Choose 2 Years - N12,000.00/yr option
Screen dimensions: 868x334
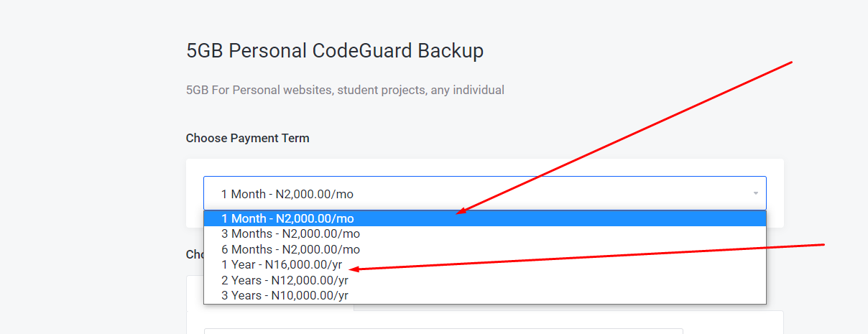click(x=485, y=280)
